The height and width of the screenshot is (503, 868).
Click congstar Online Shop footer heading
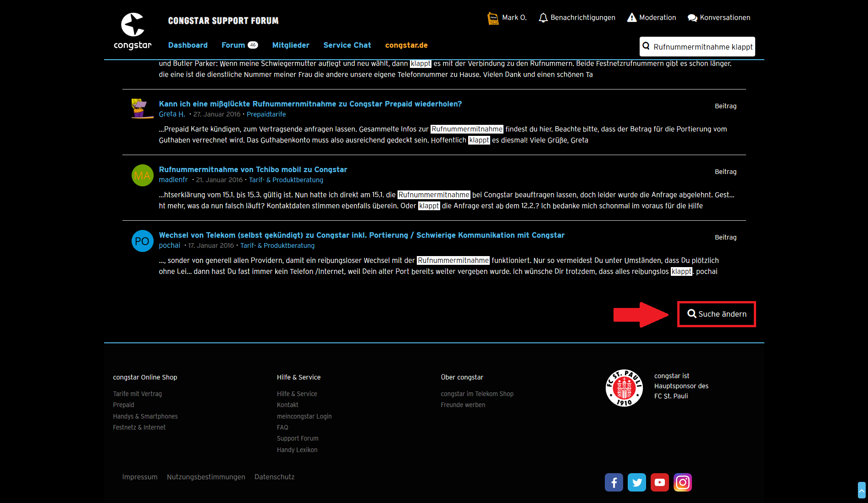click(145, 377)
